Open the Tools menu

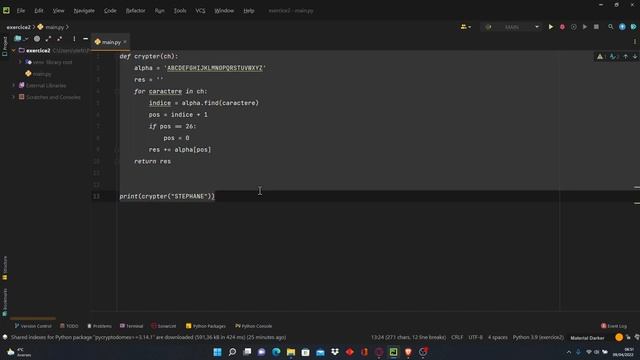tap(180, 11)
